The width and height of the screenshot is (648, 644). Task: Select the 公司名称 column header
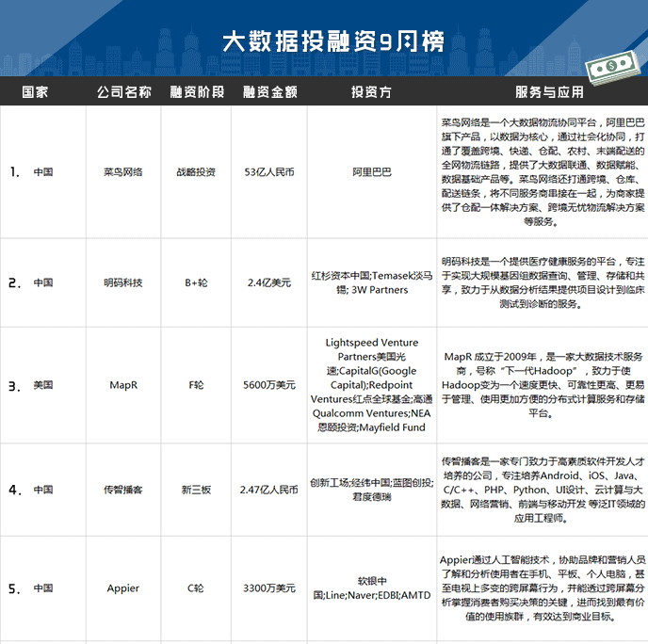[124, 91]
